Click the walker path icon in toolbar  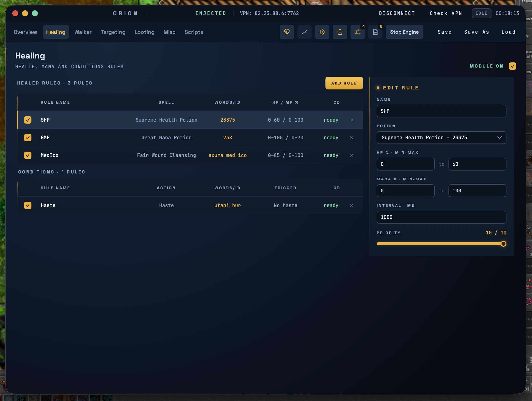click(304, 32)
